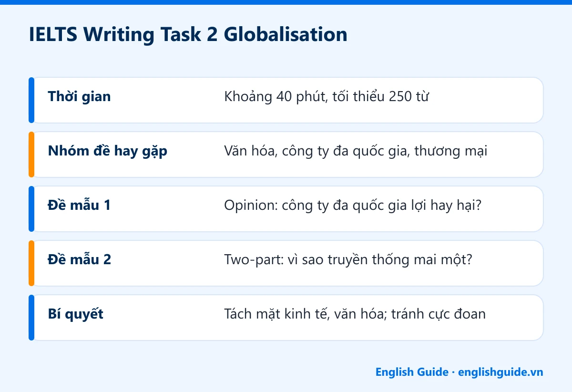This screenshot has height=392, width=572.
Task: Select the "Đề mẫu 2" label
Action: (x=80, y=260)
